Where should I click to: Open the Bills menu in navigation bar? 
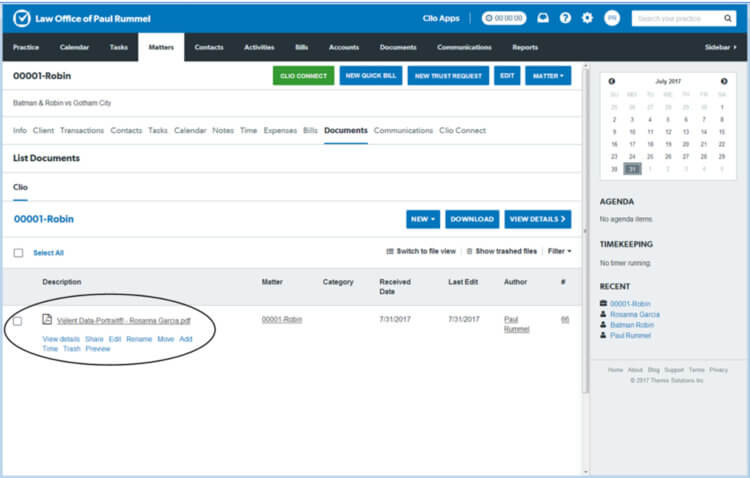pyautogui.click(x=302, y=47)
